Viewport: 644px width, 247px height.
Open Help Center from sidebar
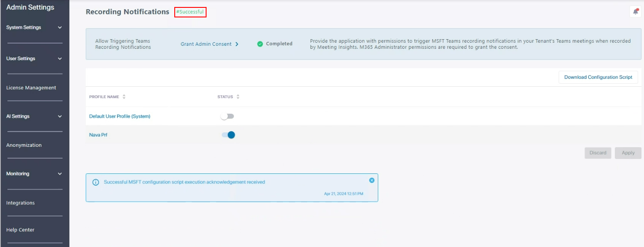coord(20,230)
